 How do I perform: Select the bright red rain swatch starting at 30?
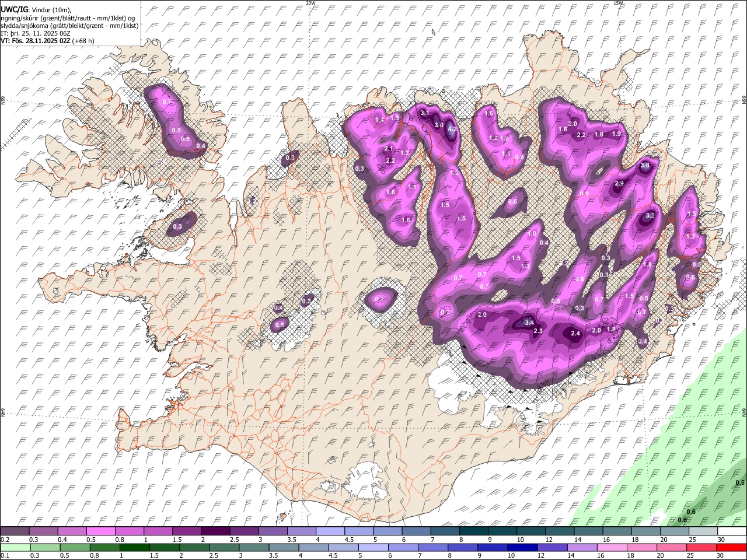(x=731, y=548)
